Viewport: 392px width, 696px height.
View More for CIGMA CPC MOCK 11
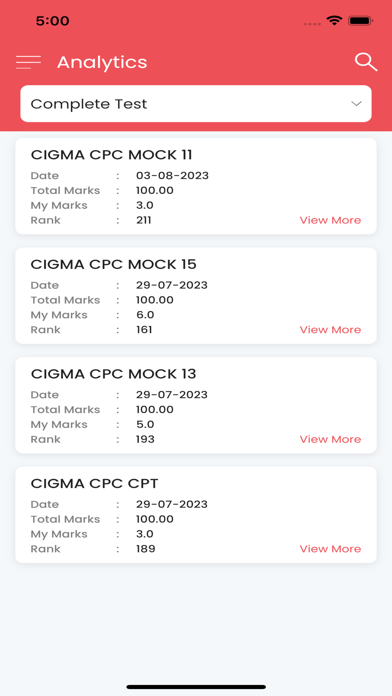pos(330,220)
